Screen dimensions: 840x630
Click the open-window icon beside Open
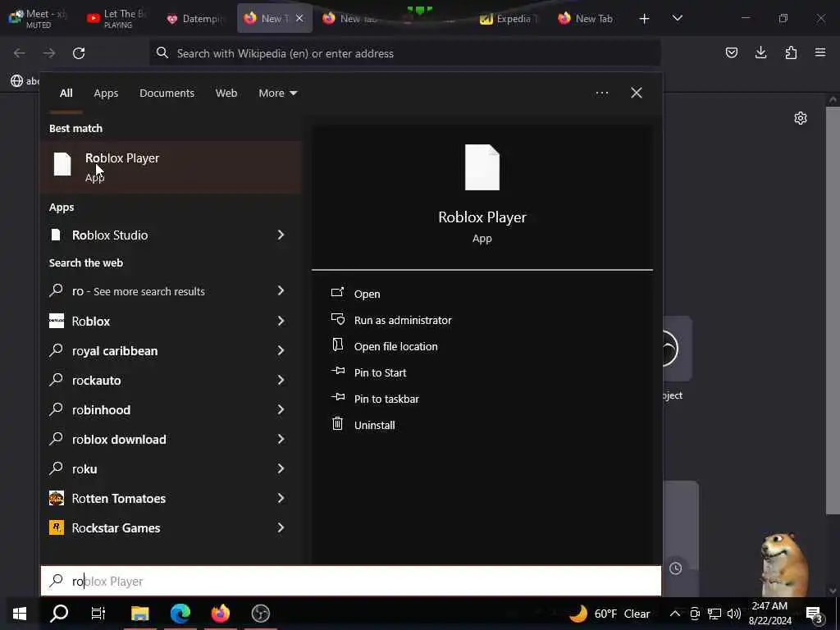click(x=337, y=293)
